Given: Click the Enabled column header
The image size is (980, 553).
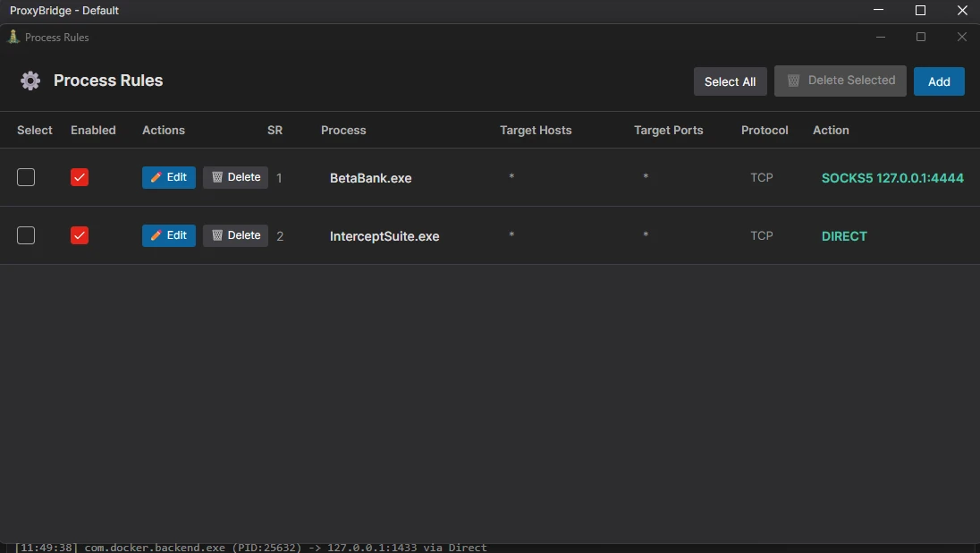Looking at the screenshot, I should 93,130.
